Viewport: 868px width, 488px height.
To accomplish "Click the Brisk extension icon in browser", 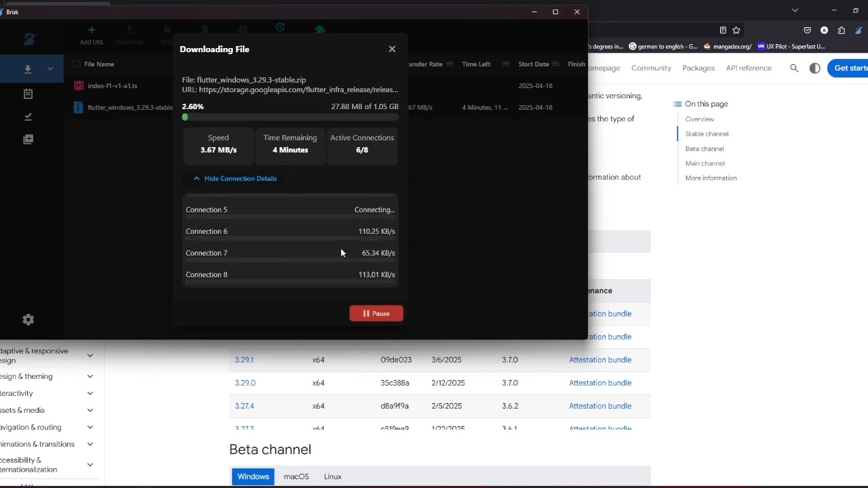I will pos(859,30).
